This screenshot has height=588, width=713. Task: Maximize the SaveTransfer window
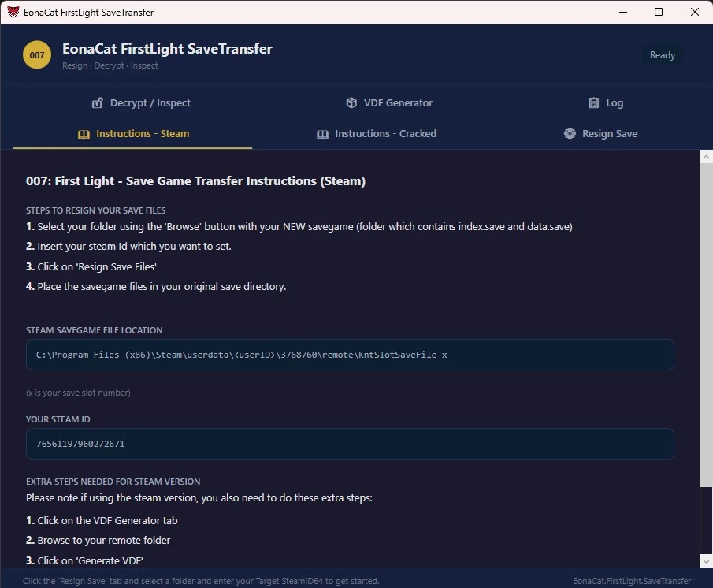659,12
